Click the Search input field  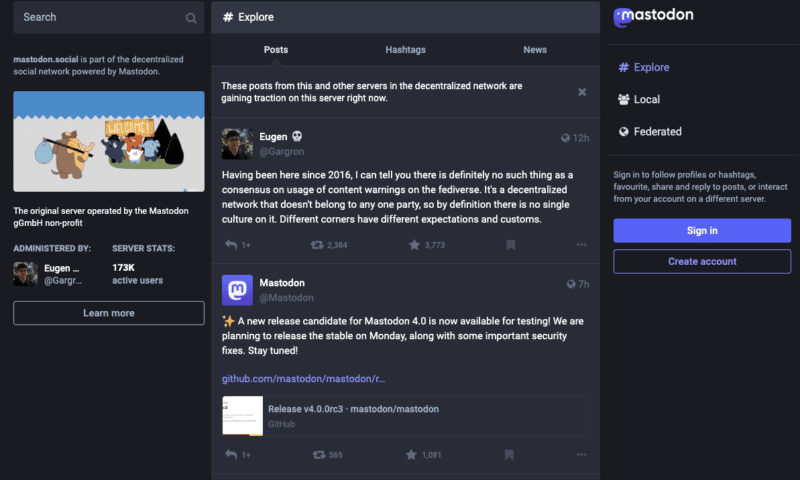point(109,17)
